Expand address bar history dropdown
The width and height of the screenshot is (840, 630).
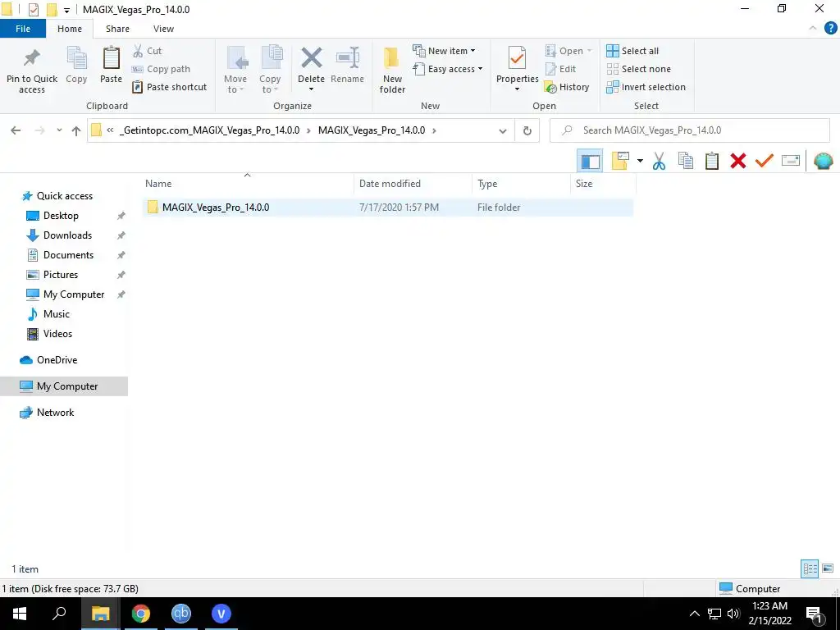[503, 130]
